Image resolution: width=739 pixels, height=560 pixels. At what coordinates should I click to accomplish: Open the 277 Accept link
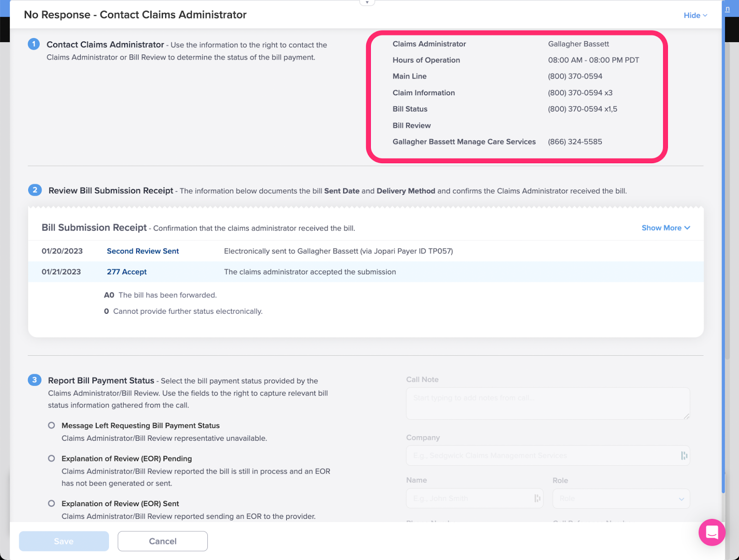tap(127, 272)
